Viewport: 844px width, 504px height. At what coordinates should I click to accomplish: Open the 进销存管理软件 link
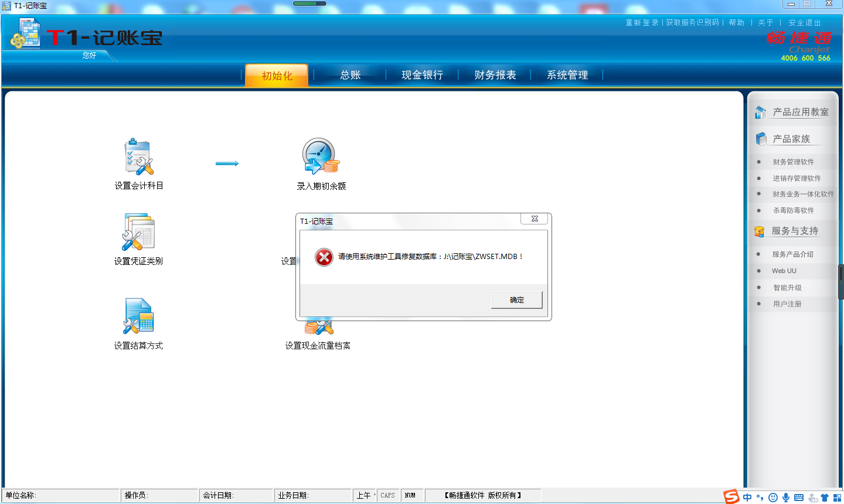coord(797,179)
